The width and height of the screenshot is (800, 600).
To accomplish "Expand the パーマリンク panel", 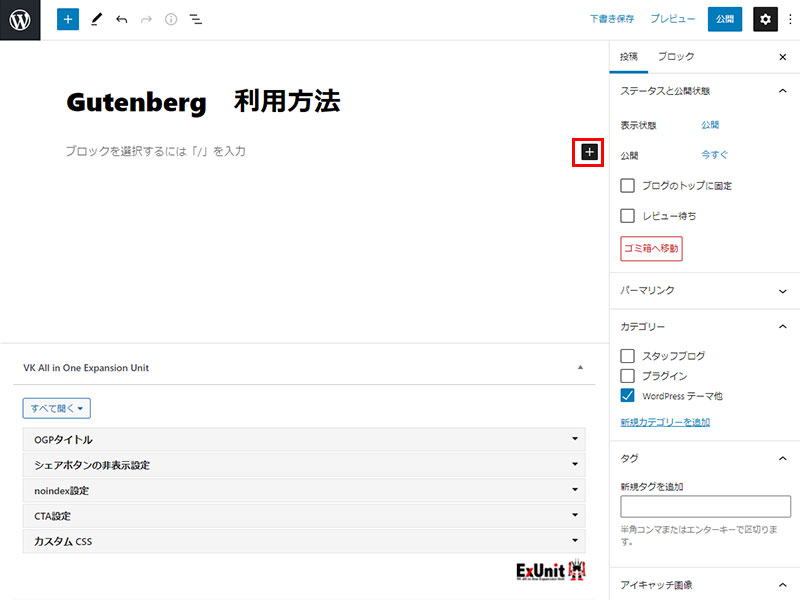I will (x=704, y=290).
